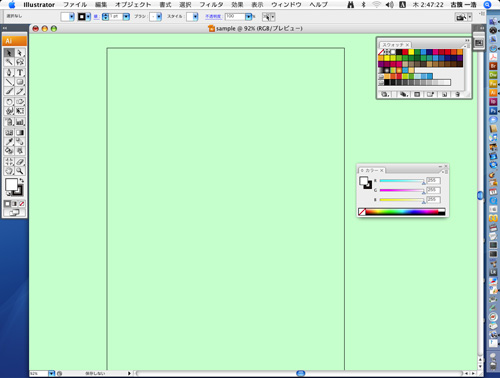Reset default fill and stroke in toolbox
The image size is (500, 378).
[8, 194]
